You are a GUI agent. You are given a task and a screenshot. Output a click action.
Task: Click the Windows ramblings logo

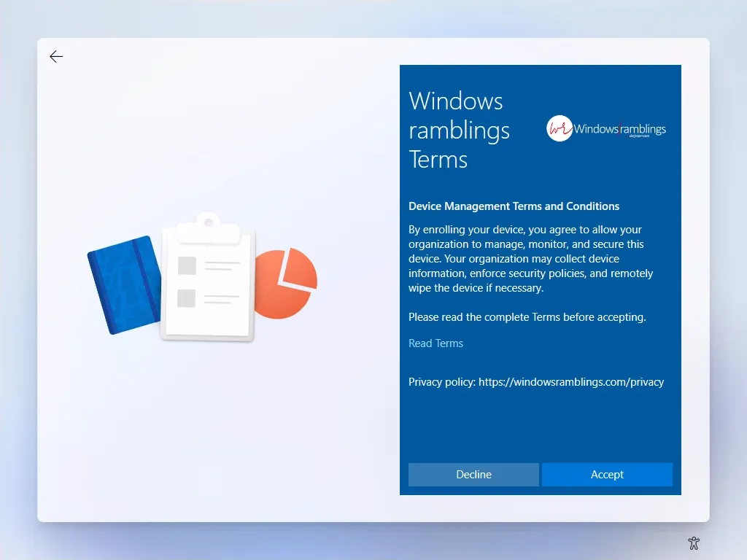point(606,128)
